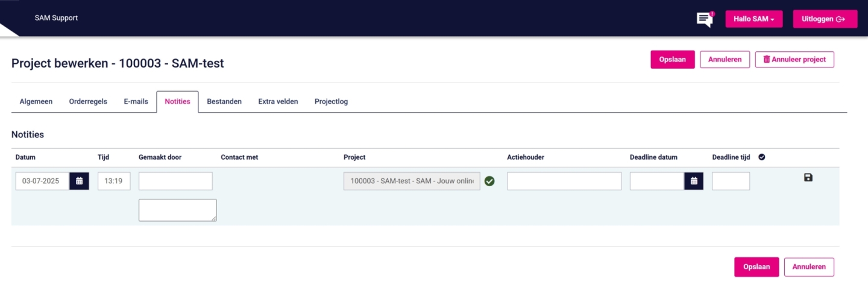
Task: Open the Extra velden tab
Action: [x=278, y=102]
